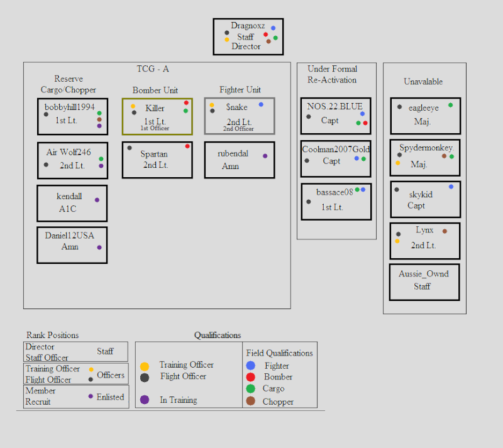The width and height of the screenshot is (503, 448).
Task: Click the Dragnoxz Staff Director box
Action: pos(248,36)
